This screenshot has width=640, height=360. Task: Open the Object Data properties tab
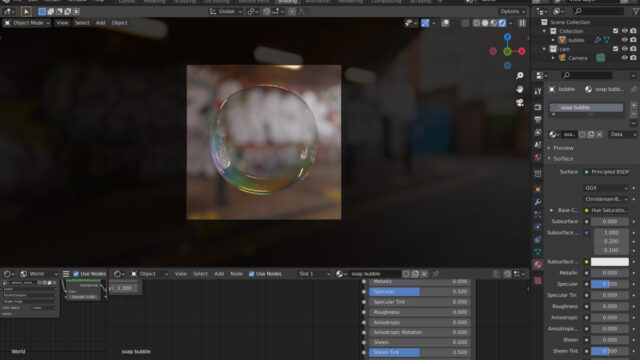tap(538, 252)
